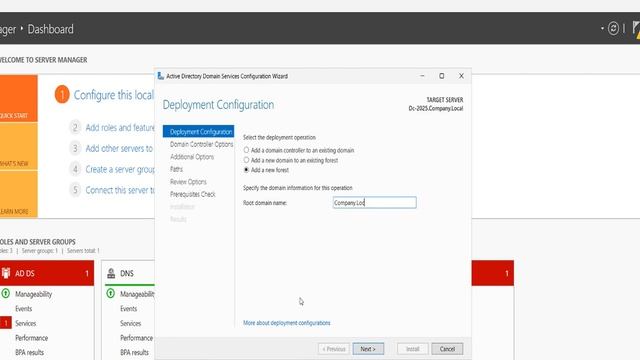Click the Quick Start tile
The height and width of the screenshot is (360, 640).
click(19, 98)
